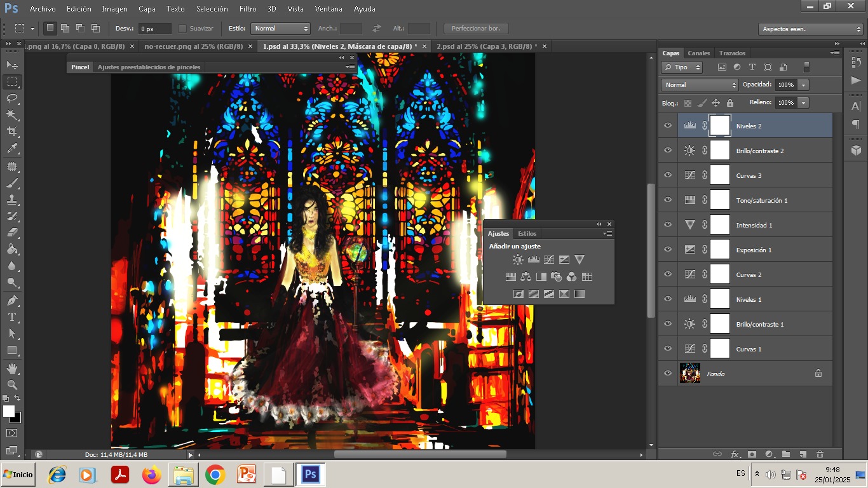The image size is (868, 488).
Task: Click the create new group folder icon
Action: click(786, 454)
